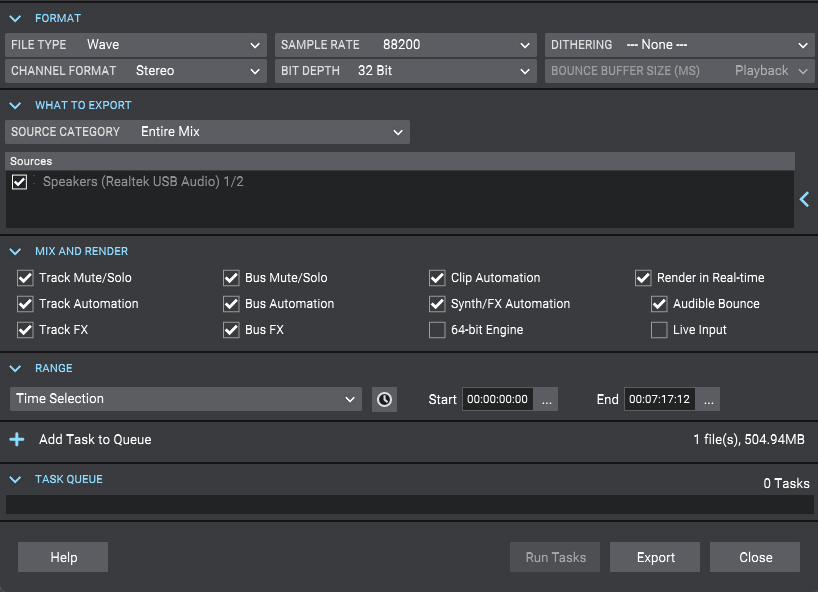
Task: Collapse the What to Export section
Action: click(16, 105)
